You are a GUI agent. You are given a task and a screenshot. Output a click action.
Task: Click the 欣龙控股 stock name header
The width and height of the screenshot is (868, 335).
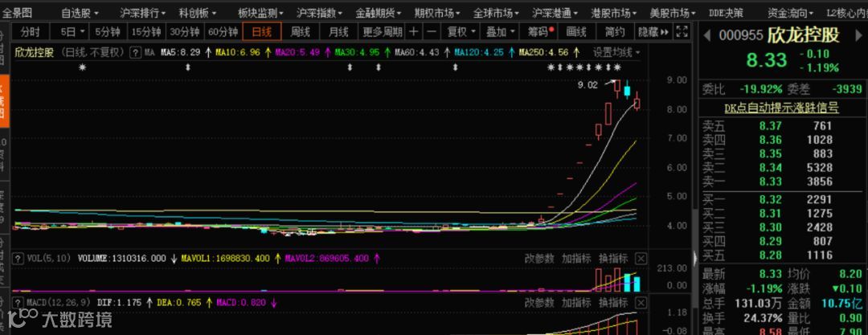[x=803, y=35]
